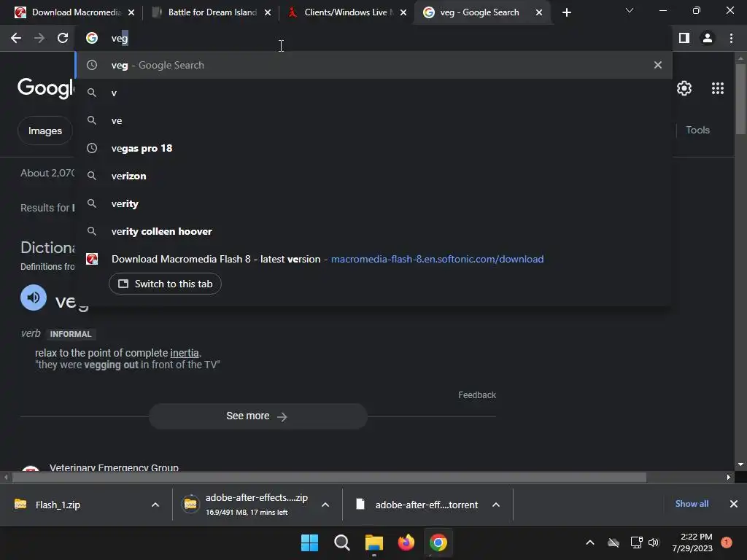
Task: Open the Images search filter
Action: click(x=44, y=131)
